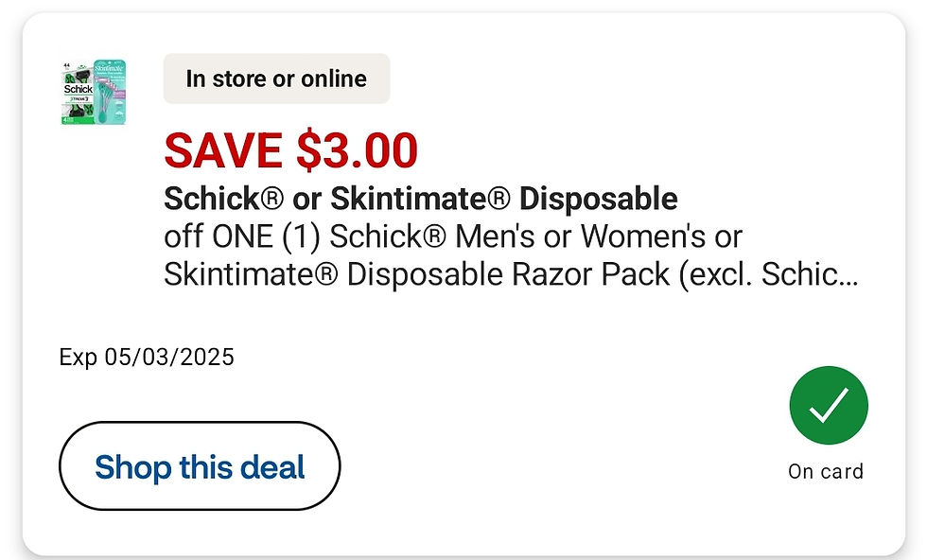Click the off ONE (1) Schick description line
Screen dimensions: 927x560
tap(453, 236)
